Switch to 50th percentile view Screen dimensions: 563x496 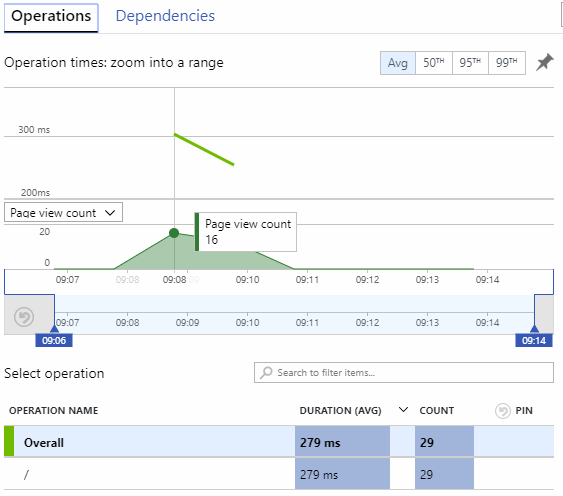tap(434, 63)
